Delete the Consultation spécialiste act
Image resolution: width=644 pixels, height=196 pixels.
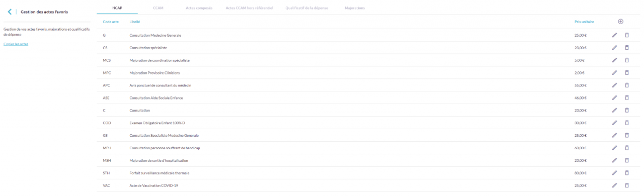coord(627,48)
